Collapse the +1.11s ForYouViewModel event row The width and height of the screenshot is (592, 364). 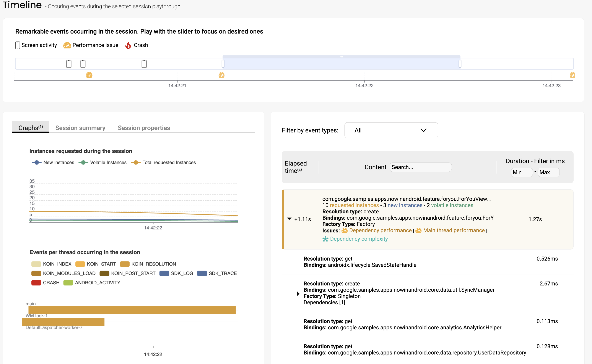point(289,219)
